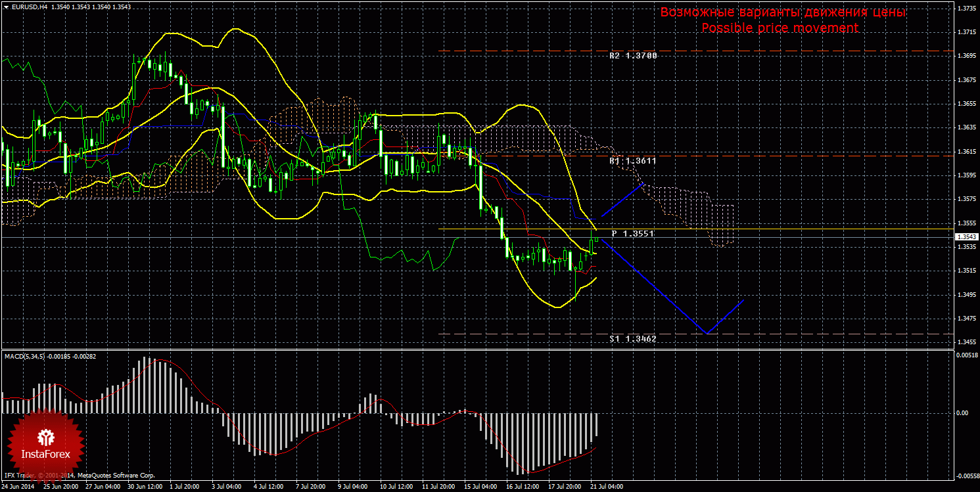Click the 21 Jul 04:00 time label
The image size is (980, 492).
[607, 487]
